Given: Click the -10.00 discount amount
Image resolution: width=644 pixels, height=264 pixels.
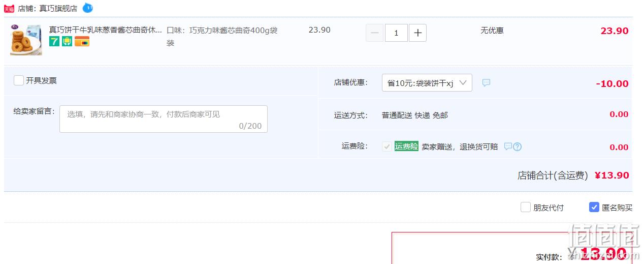Looking at the screenshot, I should 612,83.
